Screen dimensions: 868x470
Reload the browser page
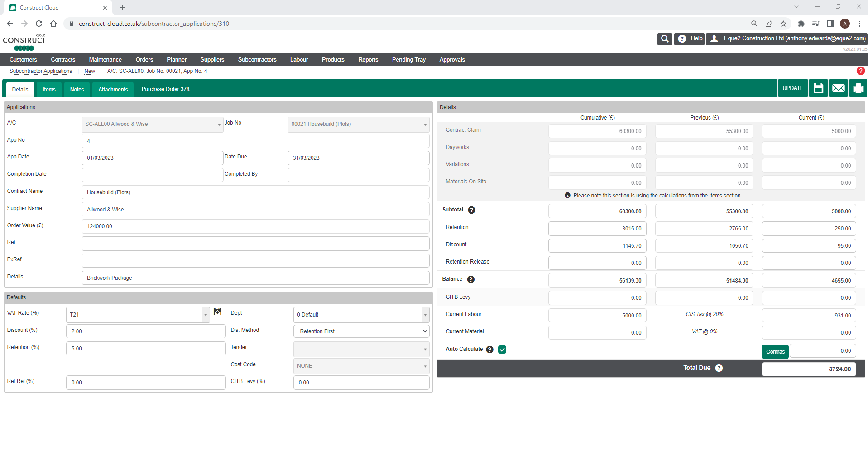point(39,24)
